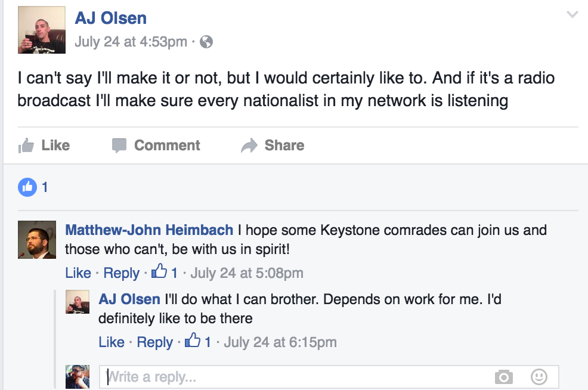Open the AJ Olsen profile from the post header
588x390 pixels.
click(110, 18)
